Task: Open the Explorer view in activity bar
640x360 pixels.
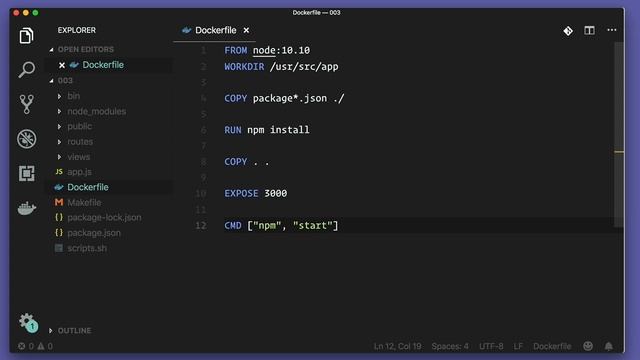Action: pos(27,36)
